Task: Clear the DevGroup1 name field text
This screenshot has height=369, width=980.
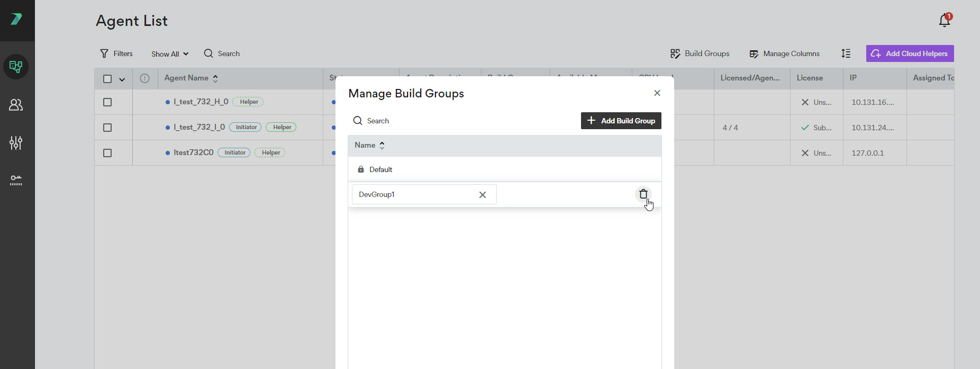Action: (482, 195)
